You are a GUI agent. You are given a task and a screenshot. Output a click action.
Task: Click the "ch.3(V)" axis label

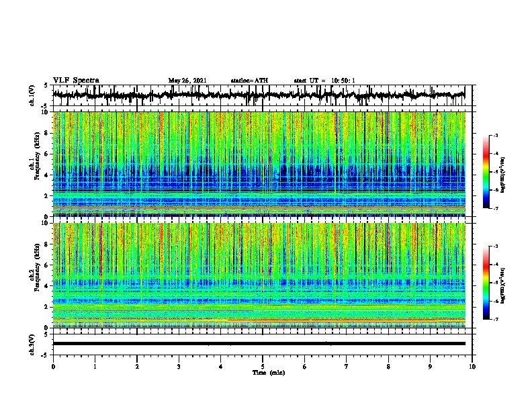(32, 345)
